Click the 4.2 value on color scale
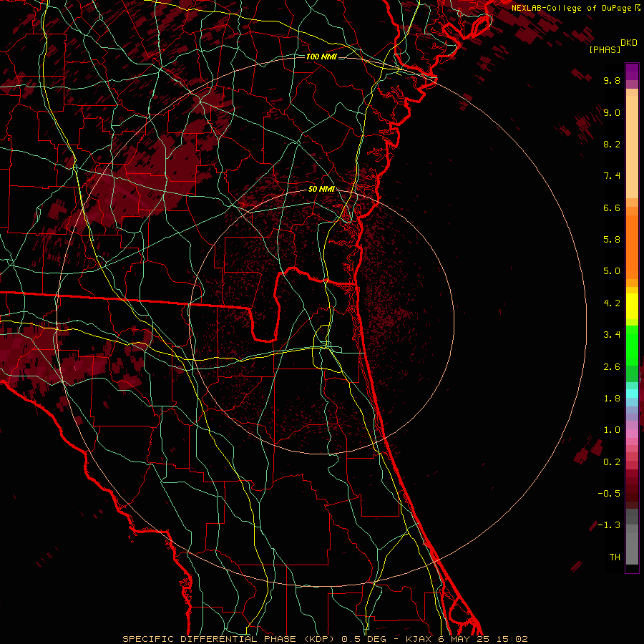The width and height of the screenshot is (644, 644). coord(612,303)
